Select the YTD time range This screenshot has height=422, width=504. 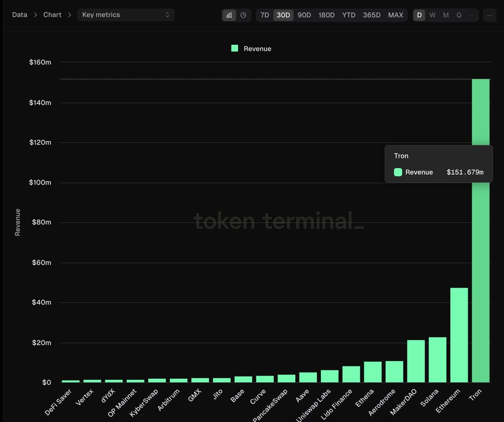point(348,15)
